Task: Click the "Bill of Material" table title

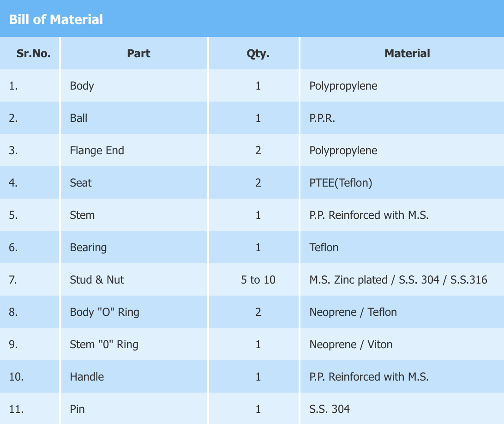Action: (x=56, y=19)
